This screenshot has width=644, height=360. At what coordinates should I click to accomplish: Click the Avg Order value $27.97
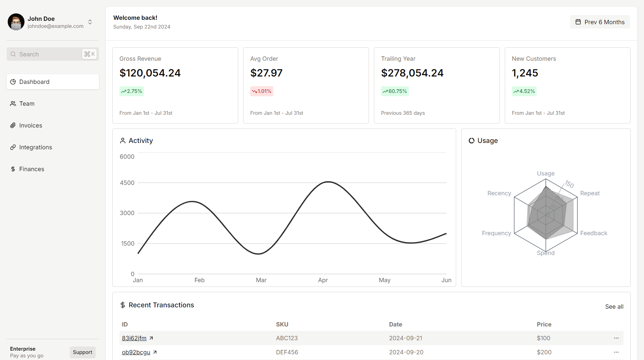pyautogui.click(x=266, y=73)
